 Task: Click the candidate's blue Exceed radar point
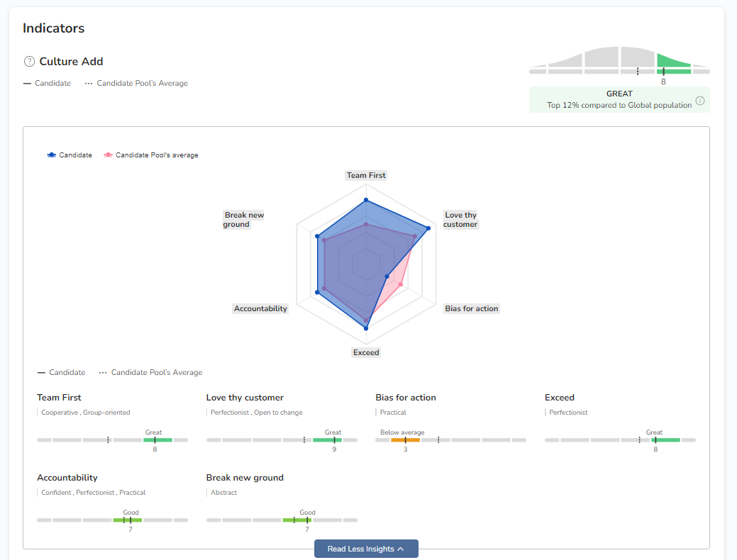[366, 328]
